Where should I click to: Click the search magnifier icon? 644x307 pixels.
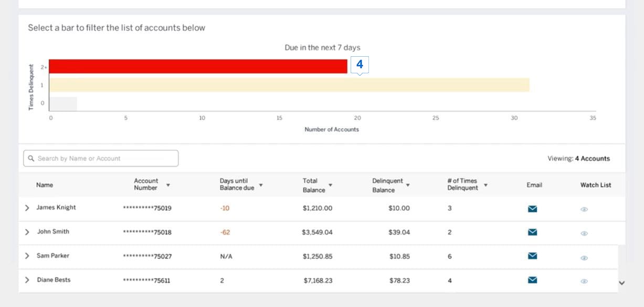pyautogui.click(x=31, y=158)
